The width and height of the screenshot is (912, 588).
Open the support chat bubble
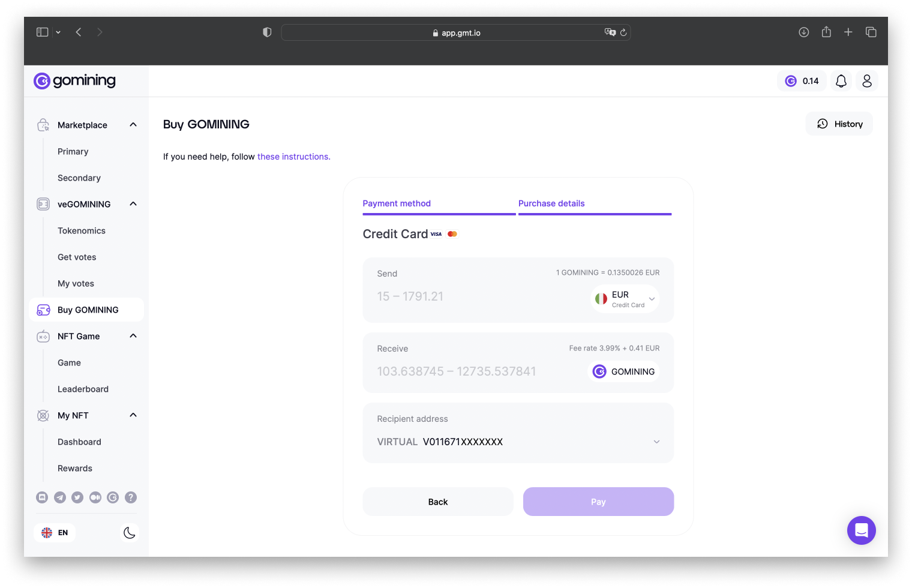(x=862, y=530)
